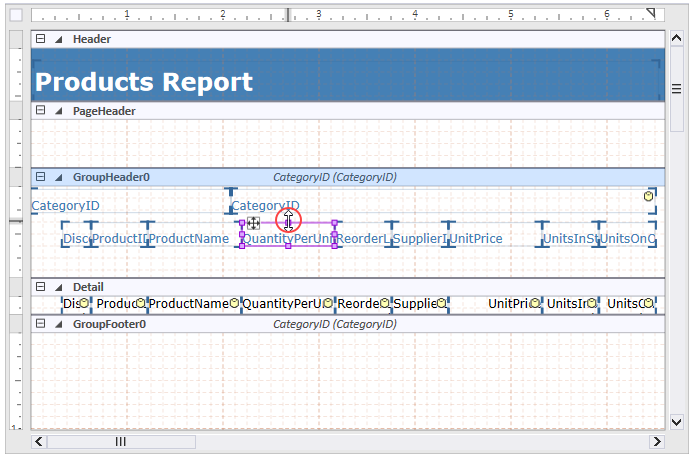
Task: Click the yellow tag marker in GroupHeader0
Action: pos(649,197)
